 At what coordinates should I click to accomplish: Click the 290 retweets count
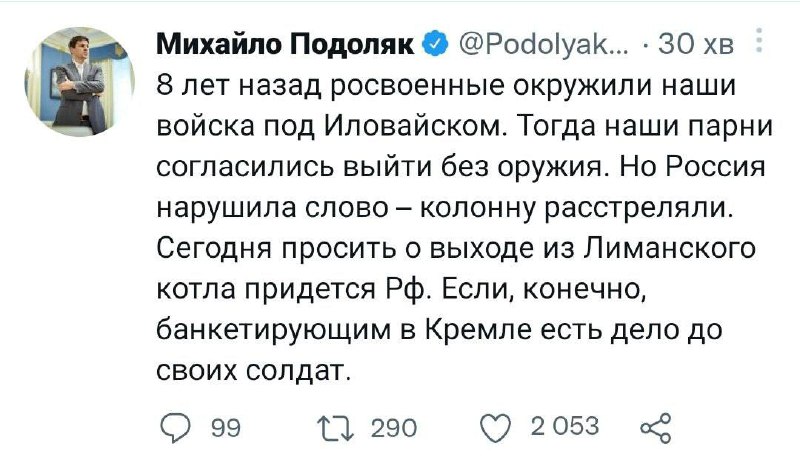coord(393,428)
